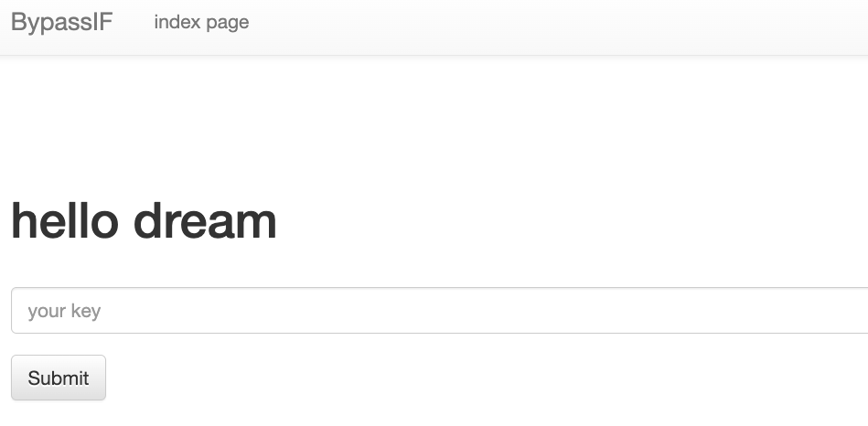Viewport: 868px width, 426px height.
Task: Select the hello dream heading text
Action: (x=144, y=220)
